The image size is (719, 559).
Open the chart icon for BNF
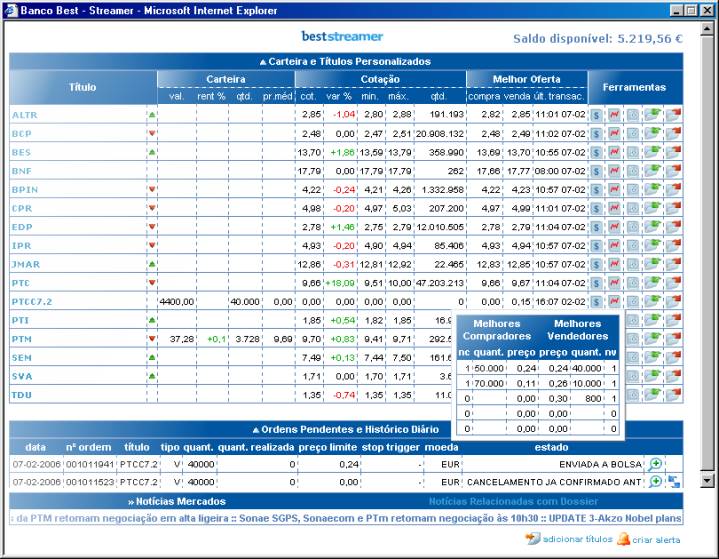[x=614, y=171]
